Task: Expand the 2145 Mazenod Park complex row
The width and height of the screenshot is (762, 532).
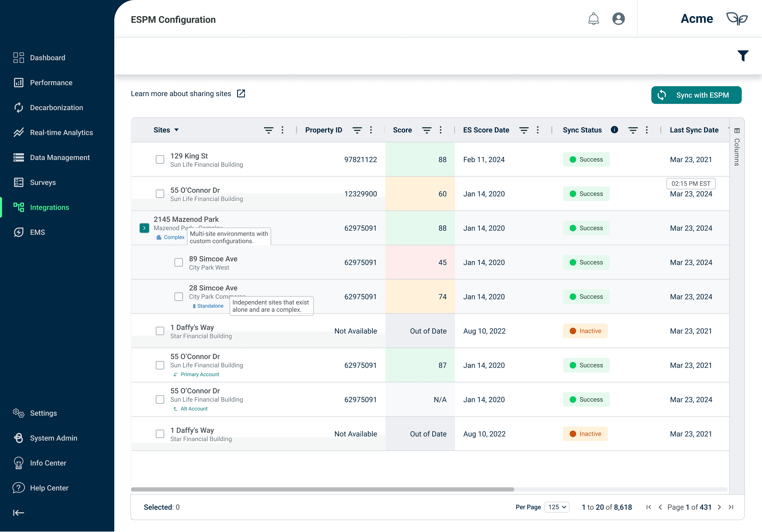Action: pos(144,228)
